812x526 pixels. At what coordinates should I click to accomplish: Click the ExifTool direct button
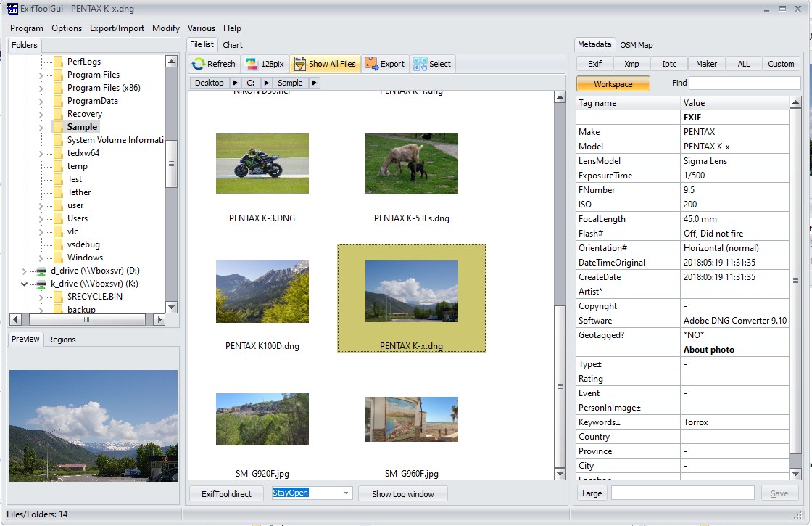[226, 494]
